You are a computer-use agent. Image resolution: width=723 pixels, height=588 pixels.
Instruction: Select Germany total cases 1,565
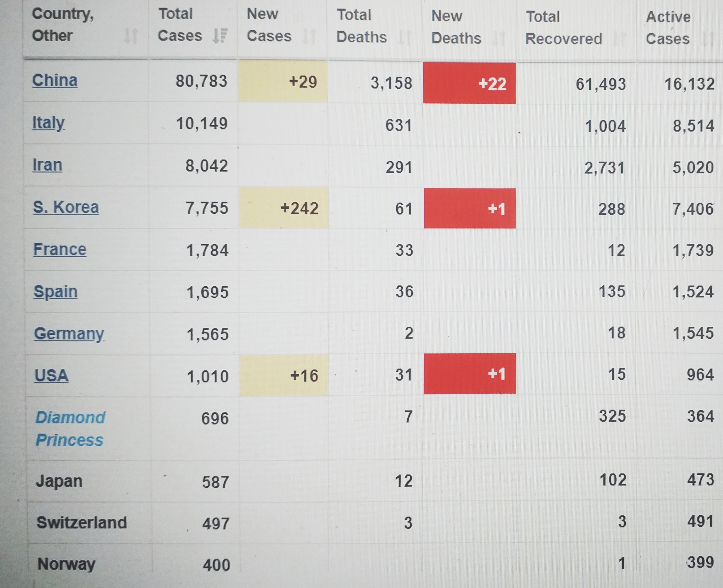(x=207, y=335)
